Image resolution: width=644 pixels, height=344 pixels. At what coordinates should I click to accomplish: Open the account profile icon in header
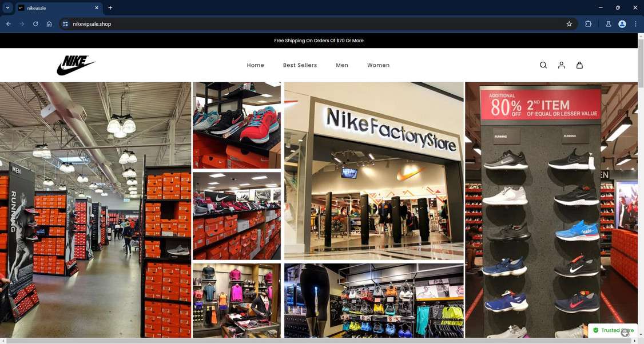coord(561,65)
